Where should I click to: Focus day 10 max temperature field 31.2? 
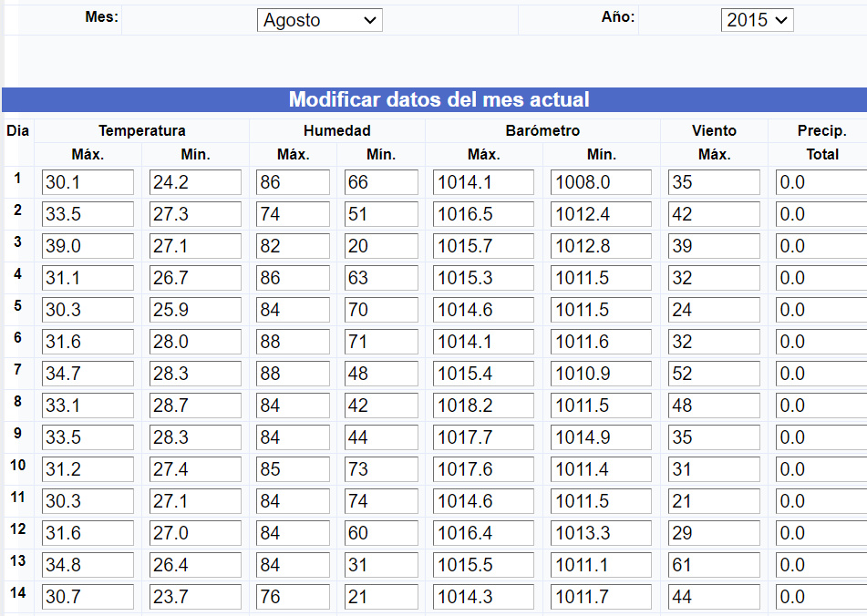pos(88,469)
